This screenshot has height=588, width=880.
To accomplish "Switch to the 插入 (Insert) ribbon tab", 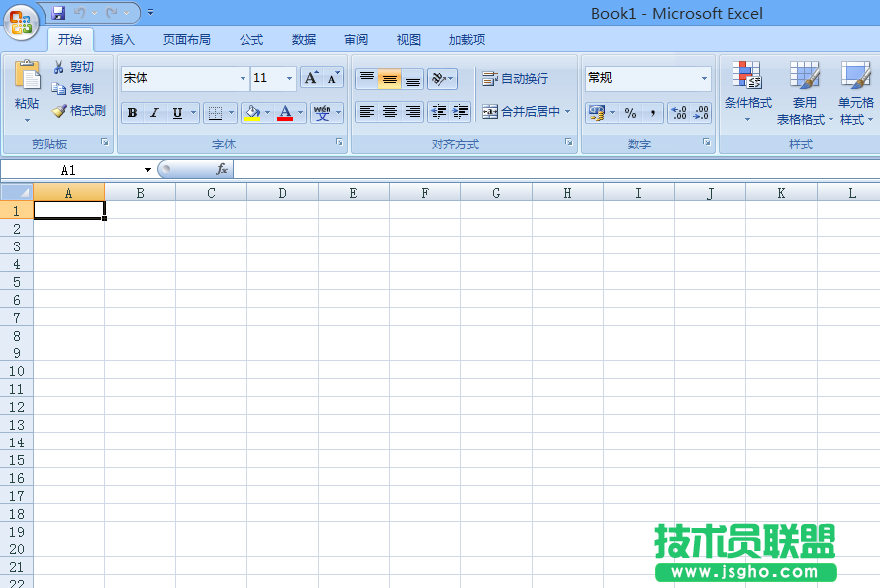I will 121,40.
